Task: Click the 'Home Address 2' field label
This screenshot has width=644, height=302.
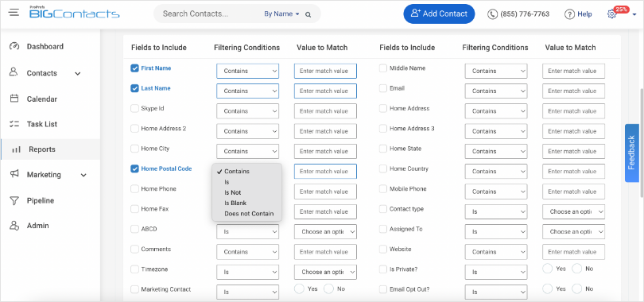Action: (164, 129)
